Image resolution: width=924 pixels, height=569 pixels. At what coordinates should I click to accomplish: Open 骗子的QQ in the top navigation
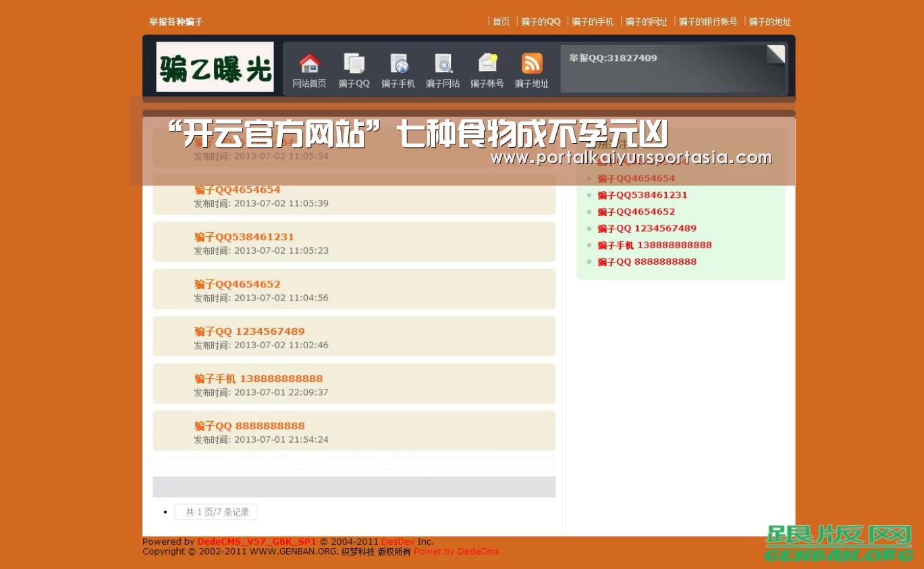(x=541, y=22)
